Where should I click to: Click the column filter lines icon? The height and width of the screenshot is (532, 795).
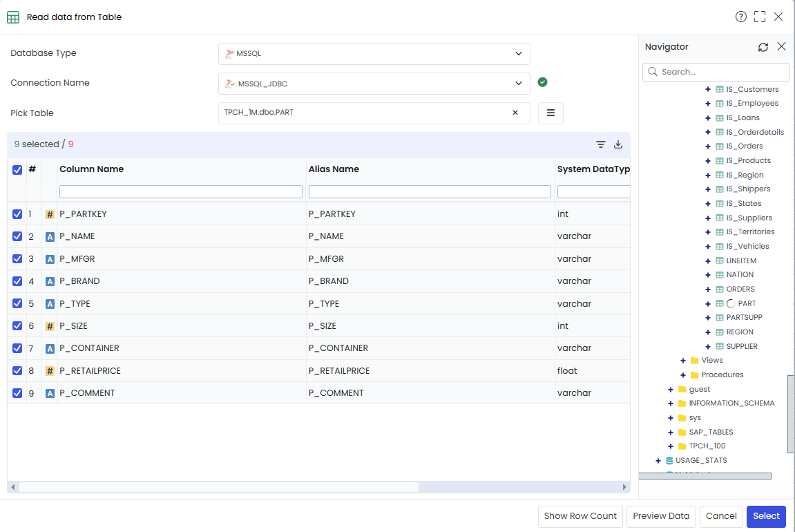(x=601, y=144)
